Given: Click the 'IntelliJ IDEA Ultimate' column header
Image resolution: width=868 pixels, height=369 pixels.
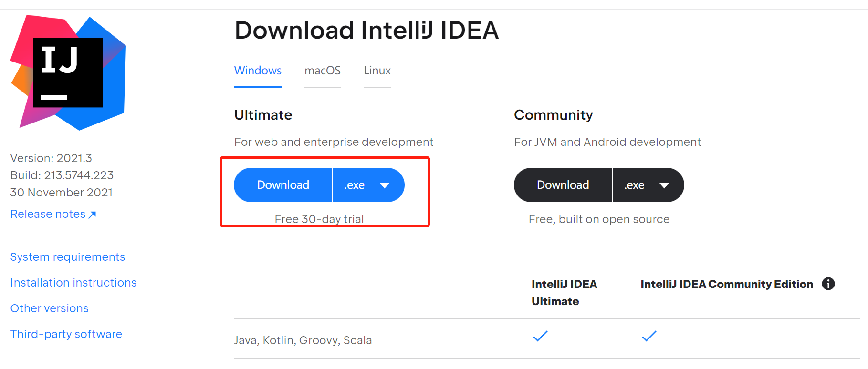Looking at the screenshot, I should coord(565,293).
